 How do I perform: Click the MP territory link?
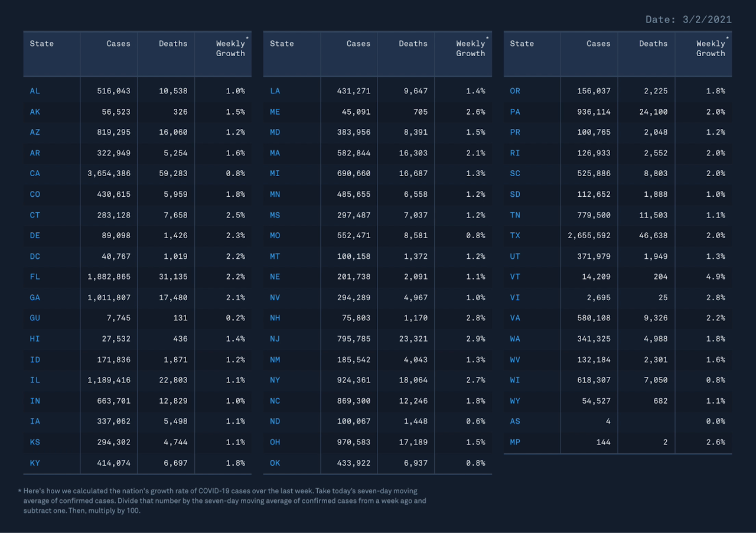tap(515, 442)
